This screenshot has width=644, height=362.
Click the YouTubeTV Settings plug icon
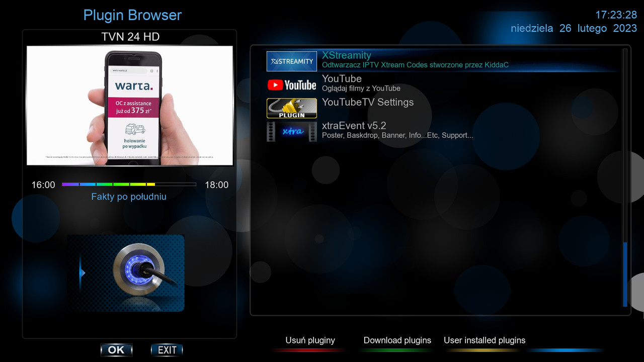[292, 108]
